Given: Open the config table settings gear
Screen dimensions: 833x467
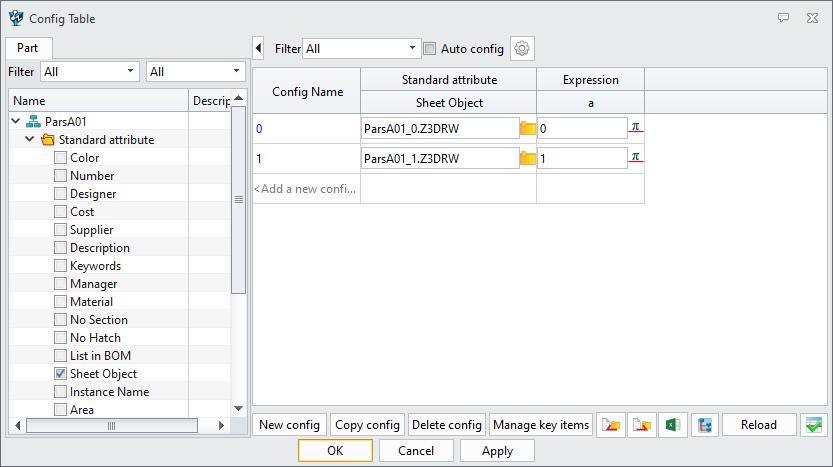Looking at the screenshot, I should point(521,48).
